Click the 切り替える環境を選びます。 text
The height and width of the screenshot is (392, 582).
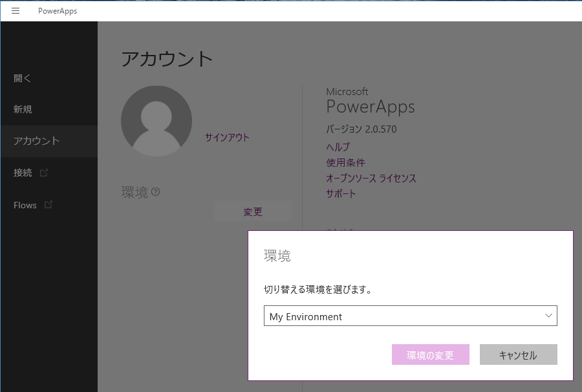(318, 289)
